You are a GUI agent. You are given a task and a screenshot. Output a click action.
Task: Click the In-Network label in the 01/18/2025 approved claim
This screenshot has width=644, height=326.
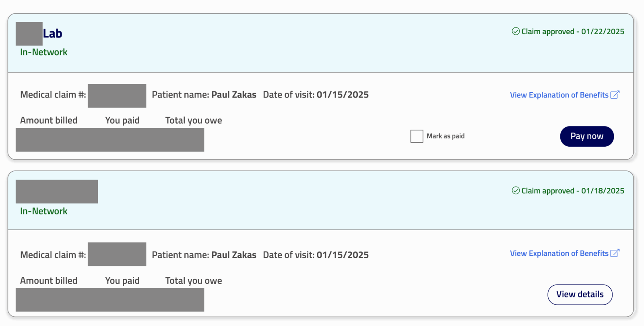(x=44, y=211)
